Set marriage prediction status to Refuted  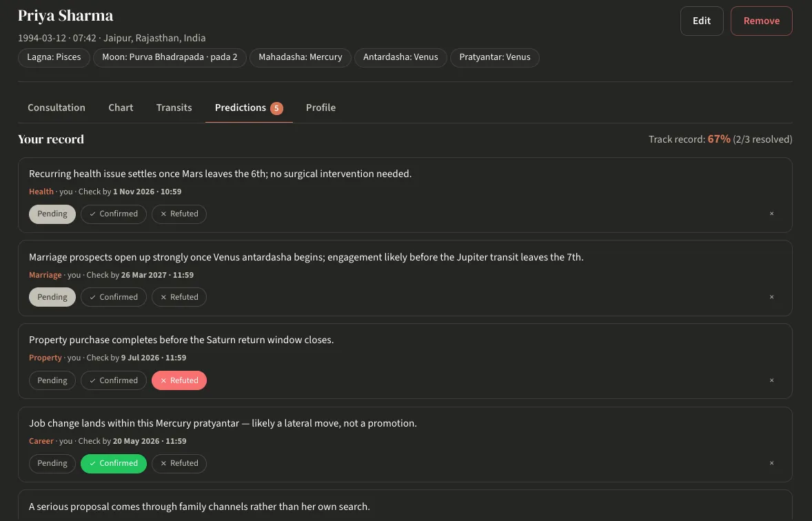pyautogui.click(x=179, y=297)
